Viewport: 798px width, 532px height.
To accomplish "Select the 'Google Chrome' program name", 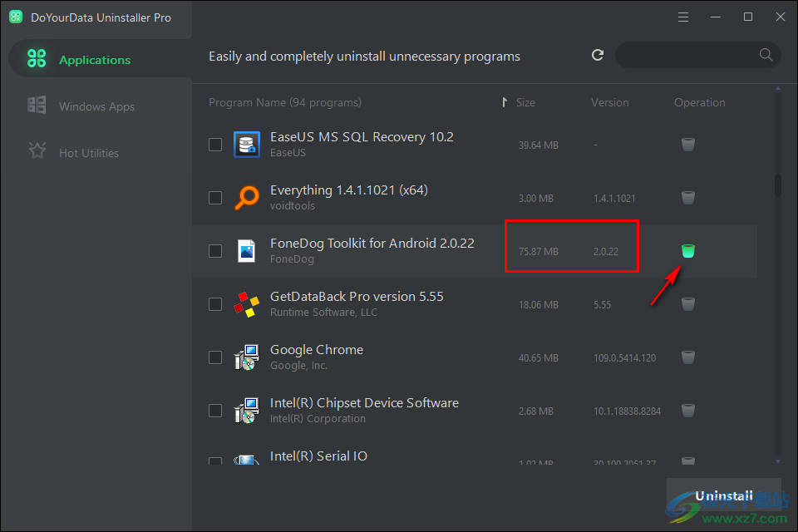I will coord(317,350).
